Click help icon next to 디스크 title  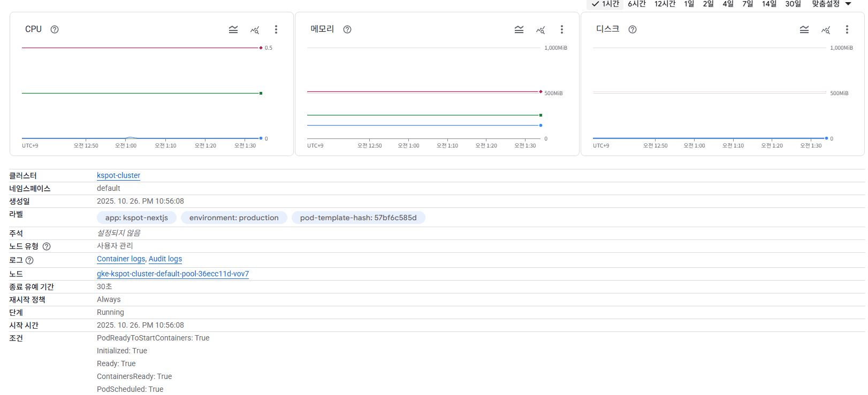click(x=633, y=29)
